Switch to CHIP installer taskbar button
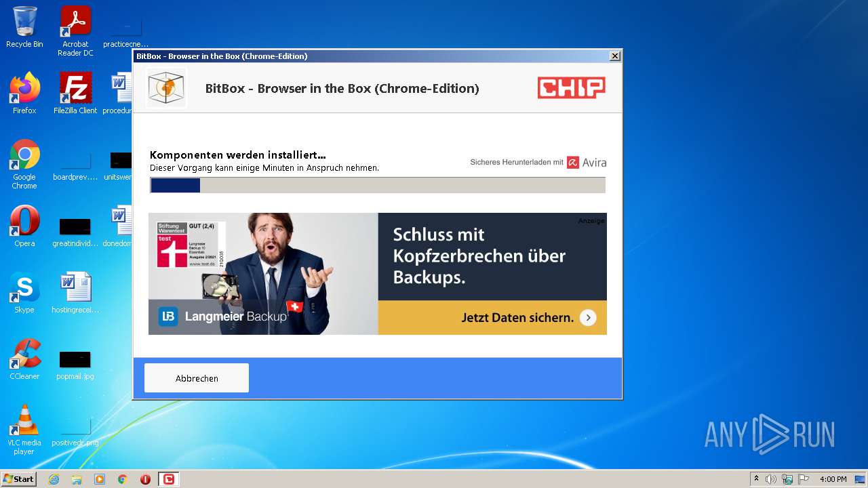Image resolution: width=868 pixels, height=488 pixels. click(169, 479)
